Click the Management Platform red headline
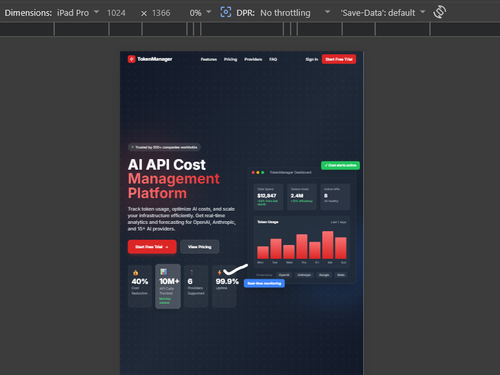 click(174, 186)
